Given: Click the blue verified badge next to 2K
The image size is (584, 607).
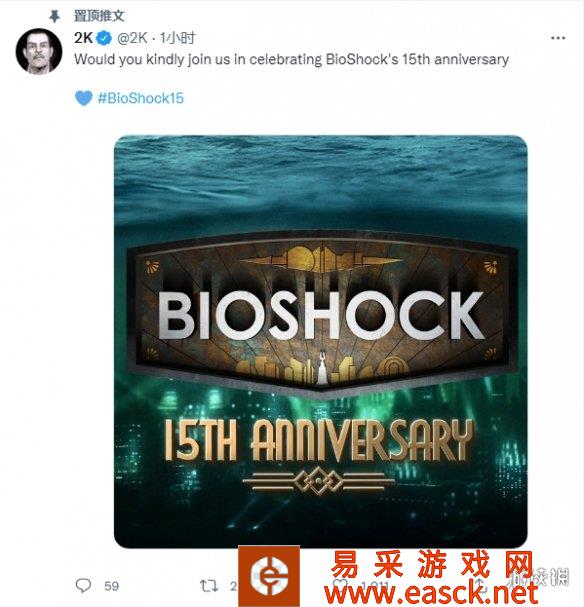Looking at the screenshot, I should tap(104, 38).
